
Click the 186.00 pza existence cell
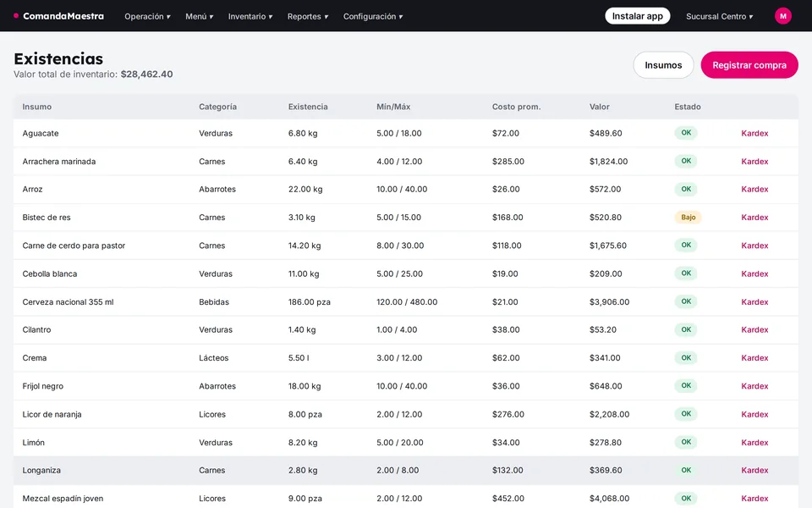point(310,301)
